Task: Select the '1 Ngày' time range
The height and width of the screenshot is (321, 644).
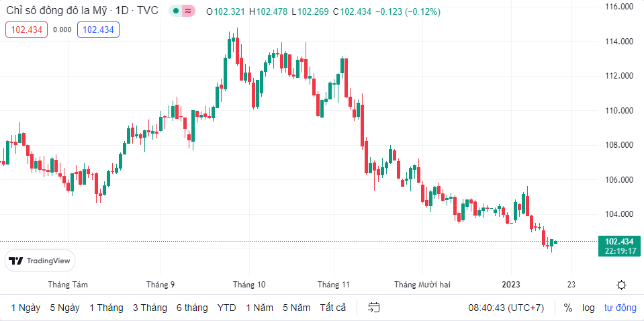Action: pyautogui.click(x=26, y=308)
